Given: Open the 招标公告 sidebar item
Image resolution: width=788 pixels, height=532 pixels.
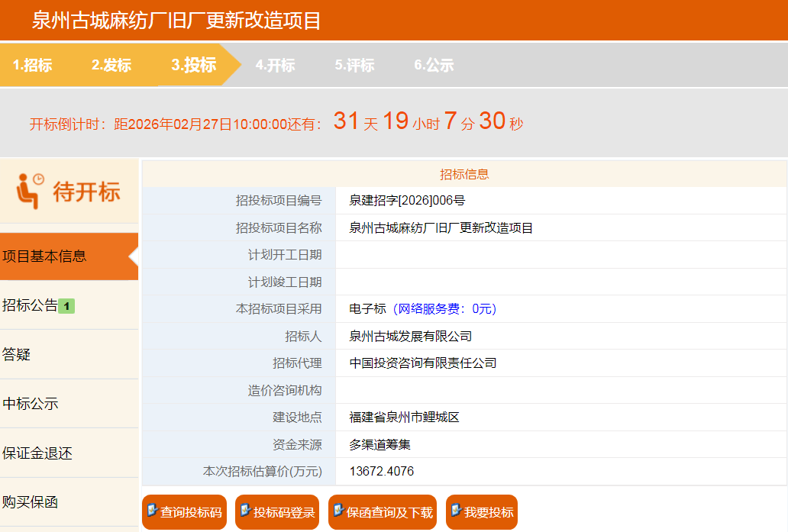Looking at the screenshot, I should coord(31,305).
